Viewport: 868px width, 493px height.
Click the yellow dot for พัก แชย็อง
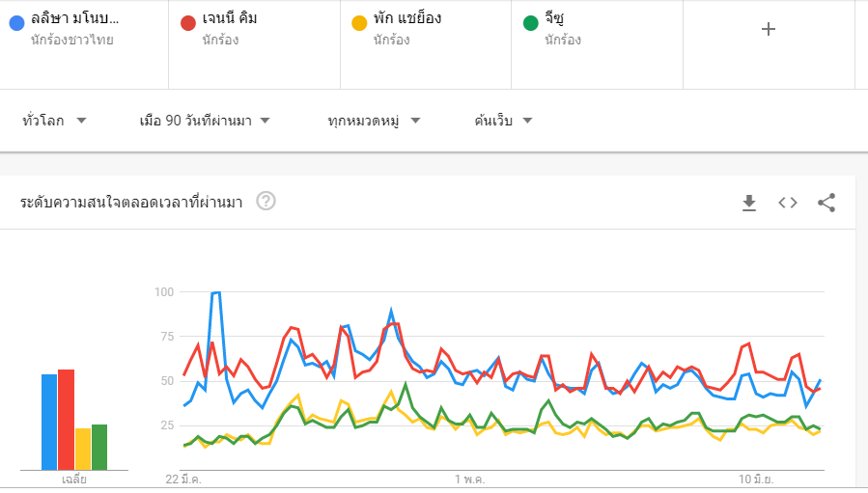359,21
